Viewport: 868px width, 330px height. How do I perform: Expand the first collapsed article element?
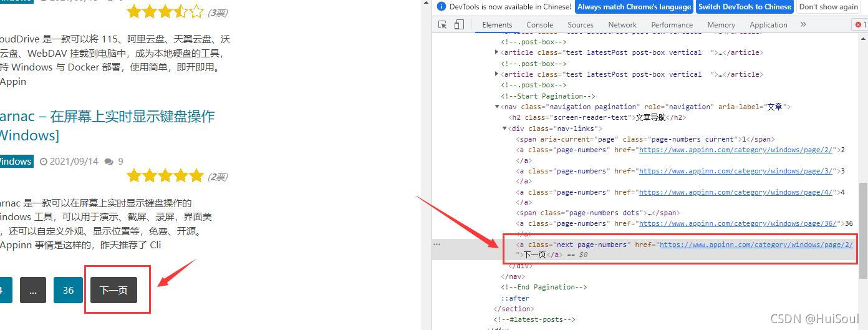[497, 52]
